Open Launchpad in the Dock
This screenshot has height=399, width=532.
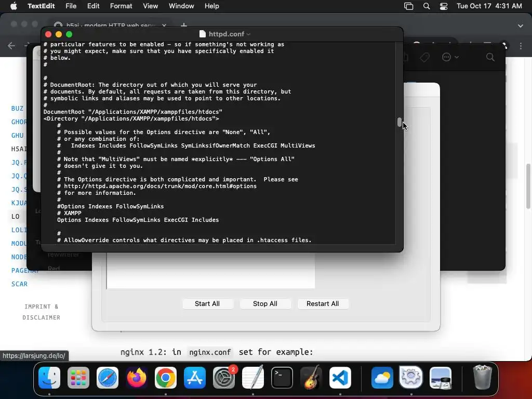click(x=78, y=378)
